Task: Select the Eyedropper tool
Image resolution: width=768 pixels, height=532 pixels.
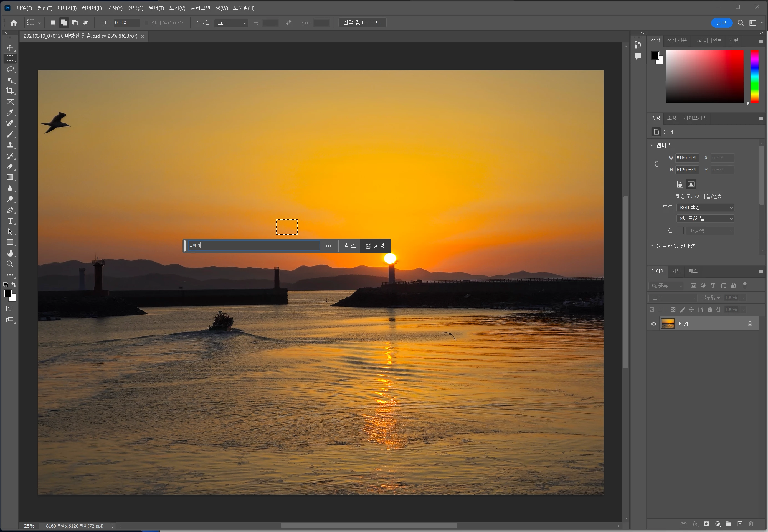Action: (10, 113)
